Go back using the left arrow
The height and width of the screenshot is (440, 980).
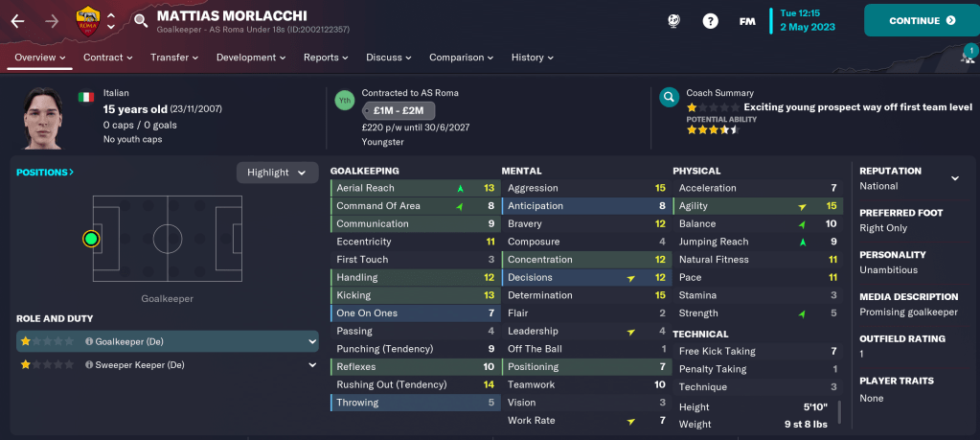point(17,20)
